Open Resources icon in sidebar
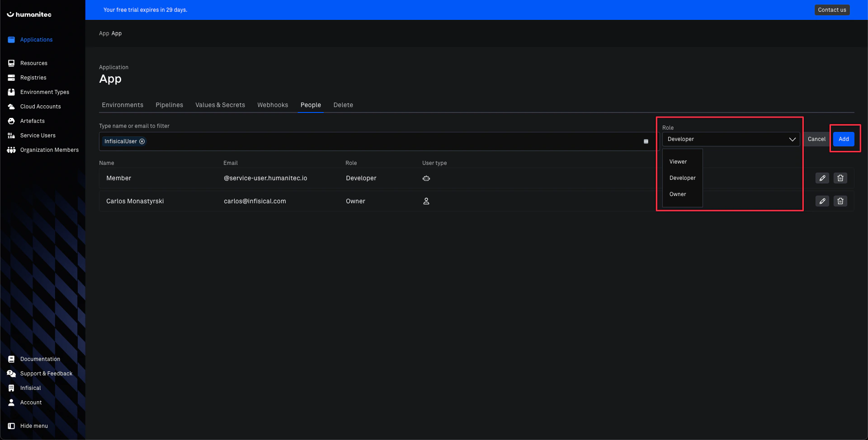The image size is (868, 440). [11, 63]
